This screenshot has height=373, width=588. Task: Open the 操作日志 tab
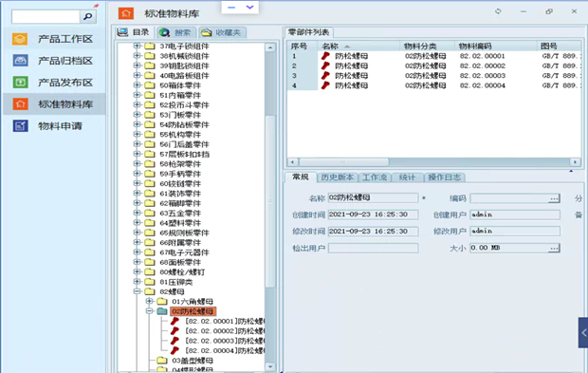pos(444,177)
